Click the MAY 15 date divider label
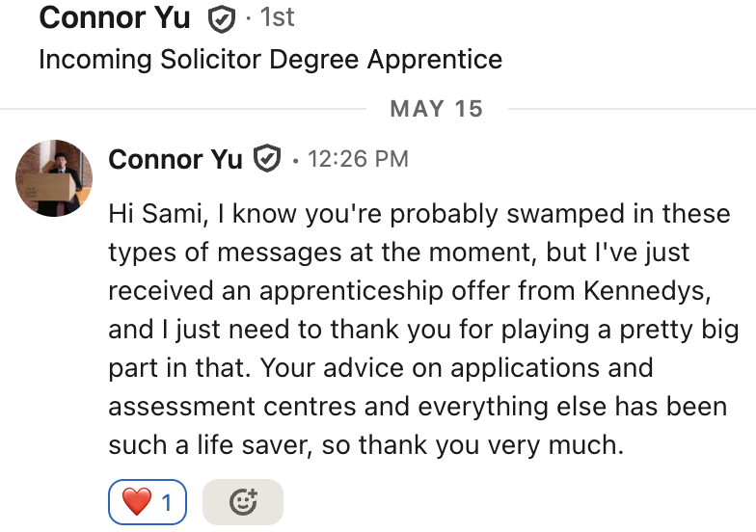Viewport: 756px width, 532px height. [436, 108]
